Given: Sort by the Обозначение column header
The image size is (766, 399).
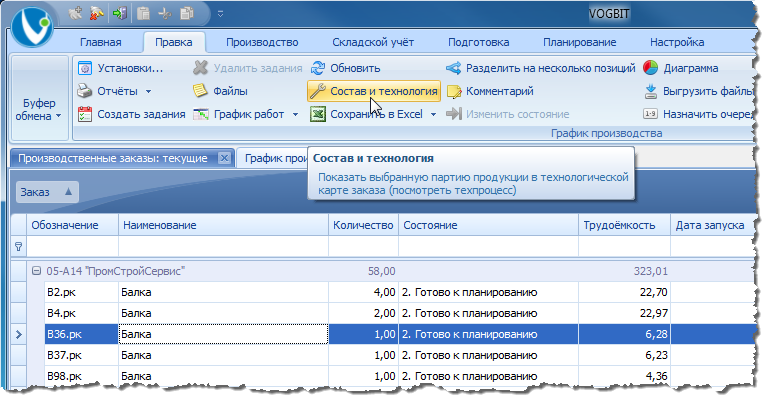Looking at the screenshot, I should tap(72, 225).
